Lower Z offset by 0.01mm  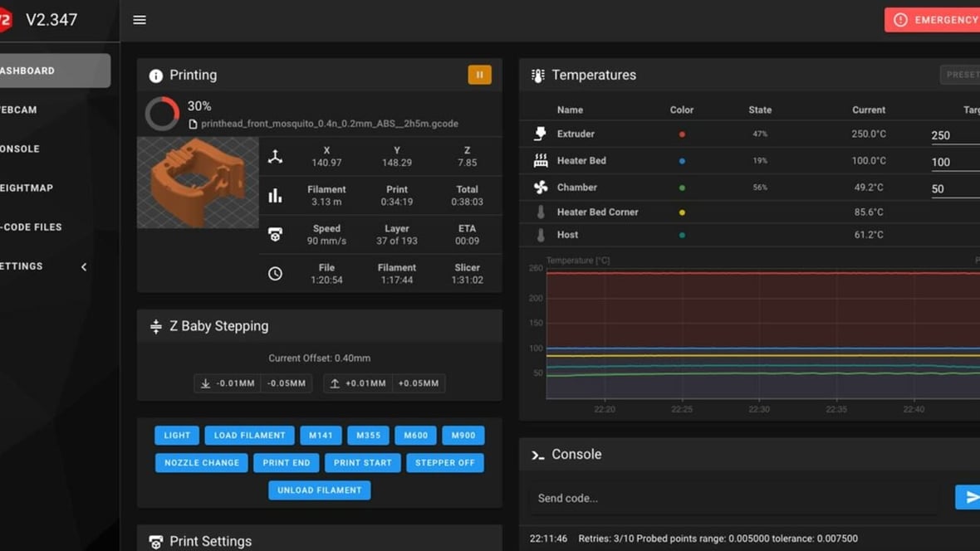point(227,383)
